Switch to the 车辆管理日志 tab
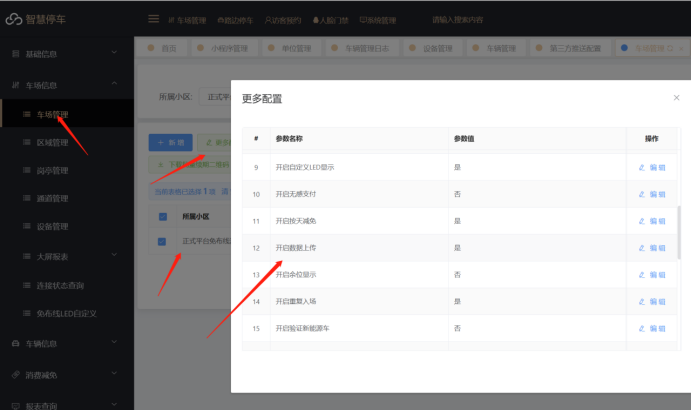This screenshot has height=410, width=691. 361,48
